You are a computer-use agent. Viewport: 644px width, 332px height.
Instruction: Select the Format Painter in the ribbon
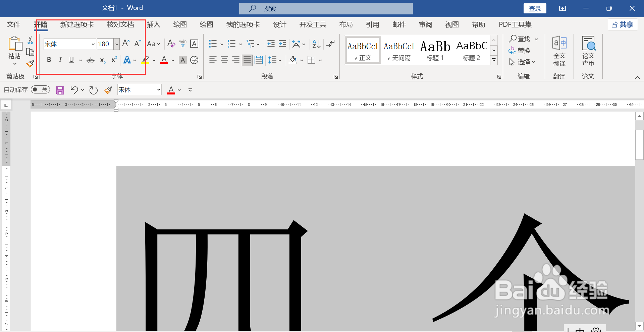30,63
